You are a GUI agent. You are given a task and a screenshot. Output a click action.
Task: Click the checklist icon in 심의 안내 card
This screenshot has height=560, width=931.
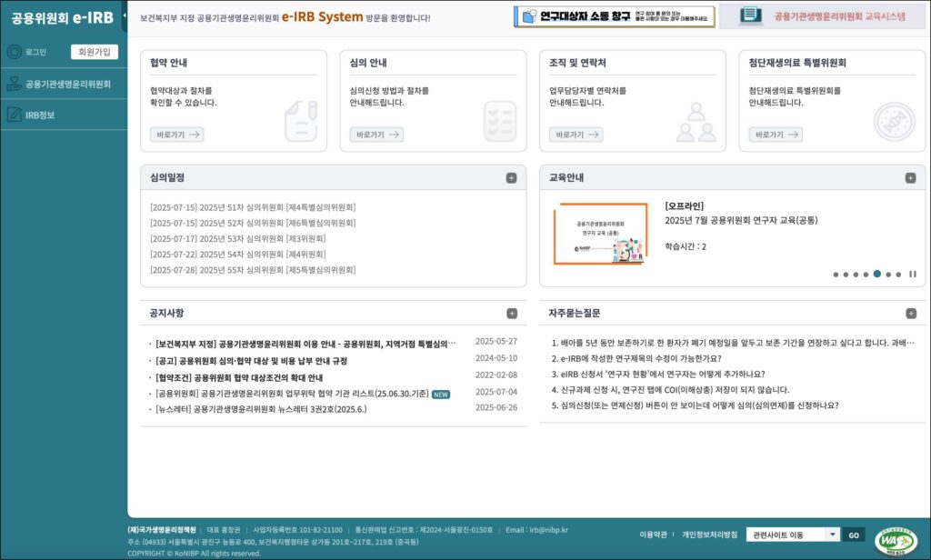[500, 121]
